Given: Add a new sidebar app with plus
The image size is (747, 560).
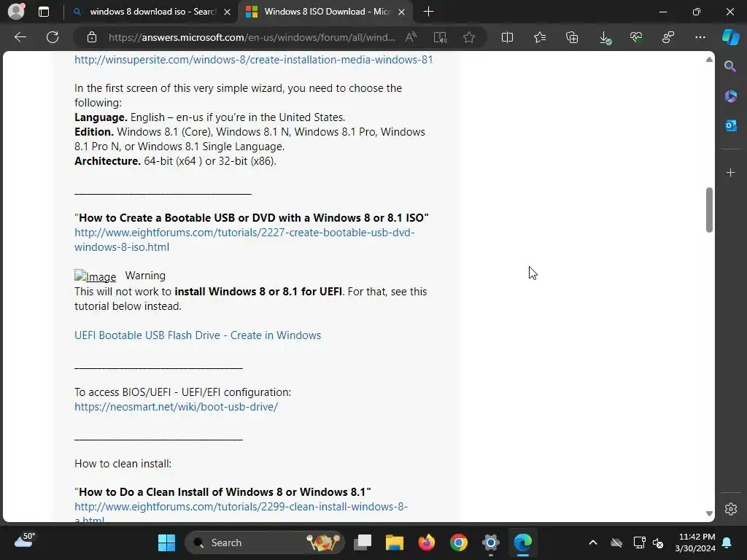Looking at the screenshot, I should coord(730,172).
